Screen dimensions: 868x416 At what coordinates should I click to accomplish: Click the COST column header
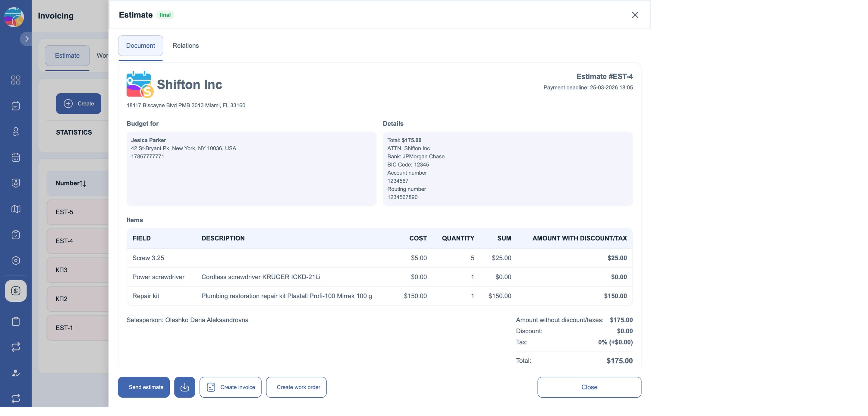(x=418, y=238)
